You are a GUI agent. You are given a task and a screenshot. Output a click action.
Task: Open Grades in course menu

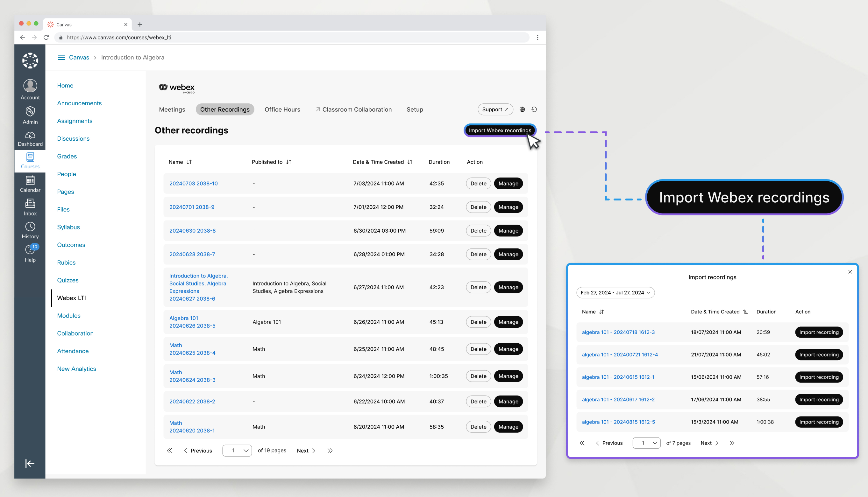pyautogui.click(x=67, y=156)
